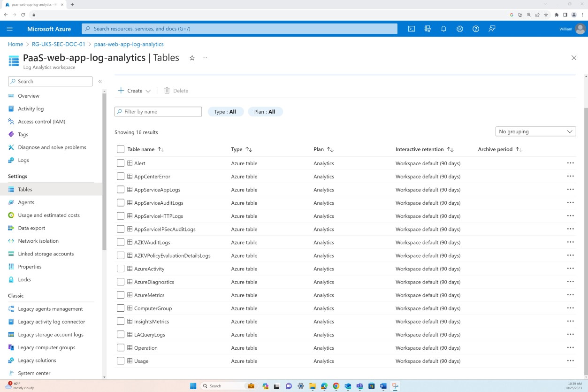Select the Alert table checkbox
The height and width of the screenshot is (392, 588).
tap(121, 163)
